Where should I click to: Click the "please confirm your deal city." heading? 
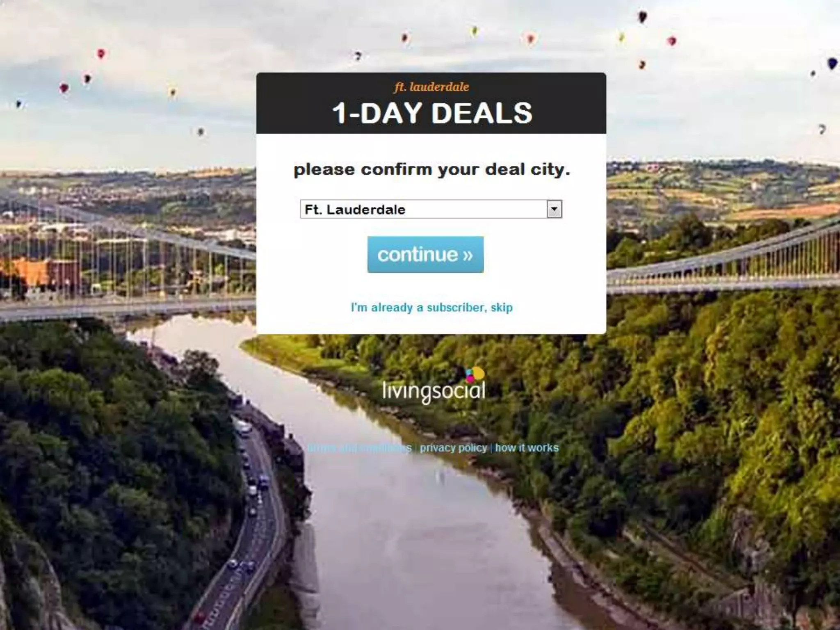click(x=432, y=169)
